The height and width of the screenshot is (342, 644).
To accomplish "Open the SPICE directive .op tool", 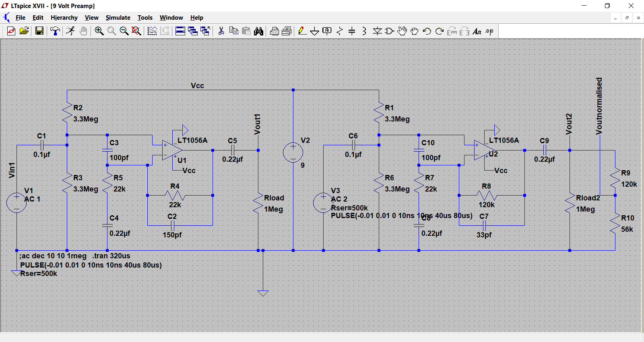I will click(489, 31).
